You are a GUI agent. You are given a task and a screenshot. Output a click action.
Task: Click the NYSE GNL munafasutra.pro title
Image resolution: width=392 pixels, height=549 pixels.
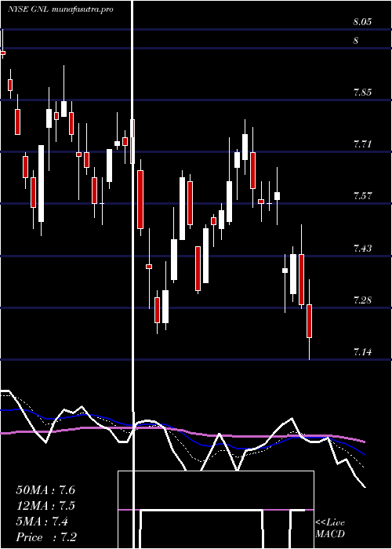[x=60, y=9]
